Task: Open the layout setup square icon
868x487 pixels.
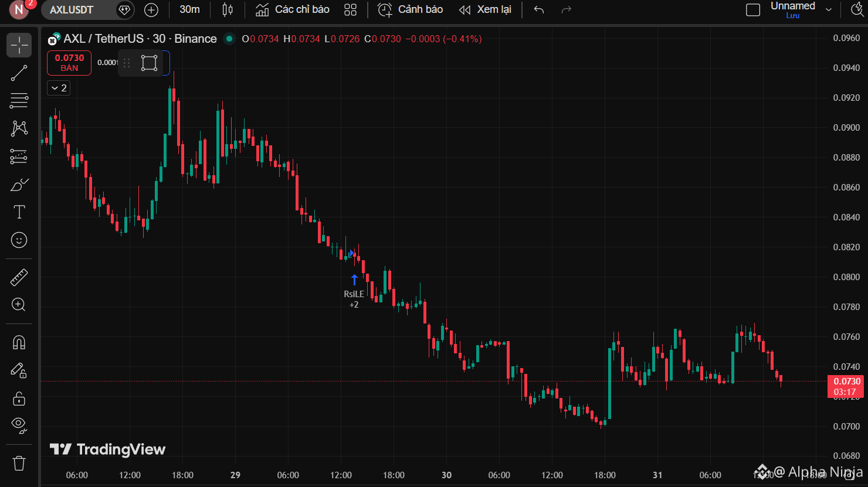Action: (753, 10)
